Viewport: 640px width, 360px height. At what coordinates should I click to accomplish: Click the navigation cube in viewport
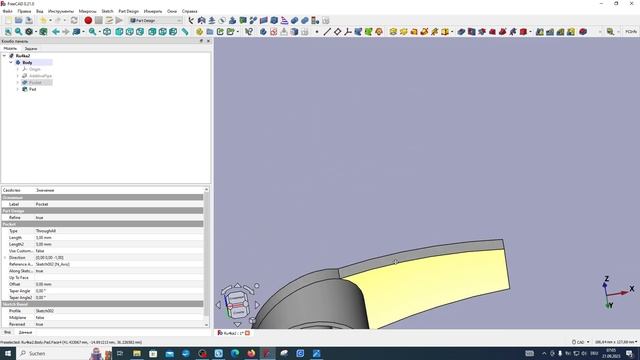238,305
